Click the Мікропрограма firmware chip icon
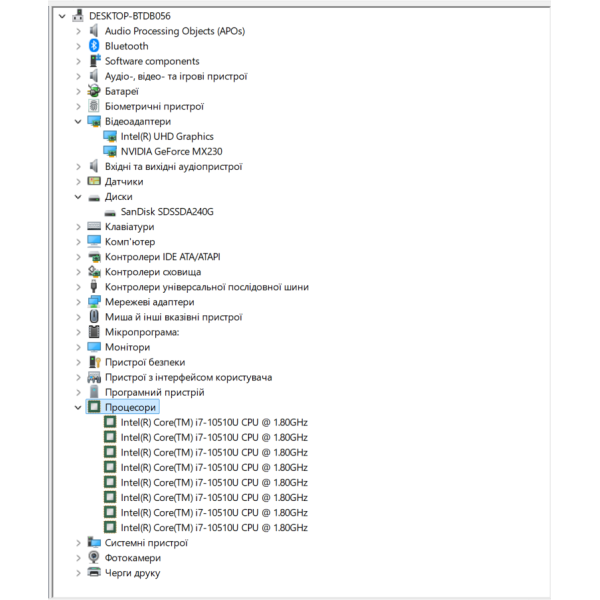The width and height of the screenshot is (600, 600). (x=94, y=331)
